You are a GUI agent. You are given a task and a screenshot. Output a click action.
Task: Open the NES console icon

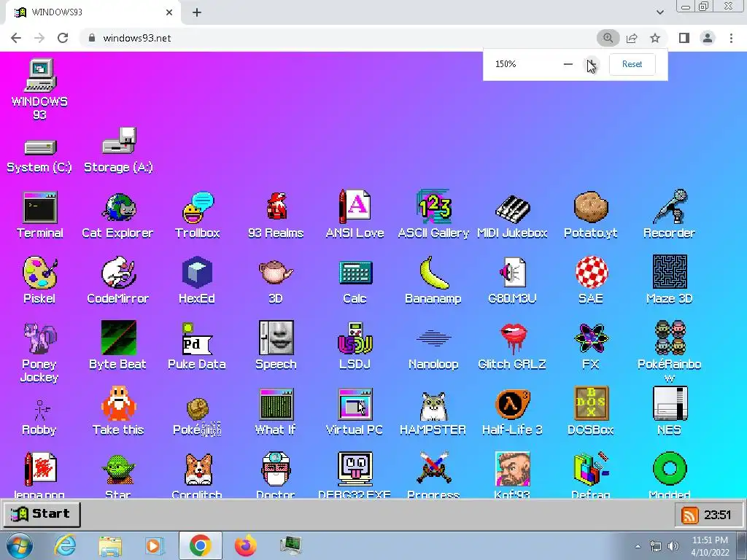click(x=670, y=403)
